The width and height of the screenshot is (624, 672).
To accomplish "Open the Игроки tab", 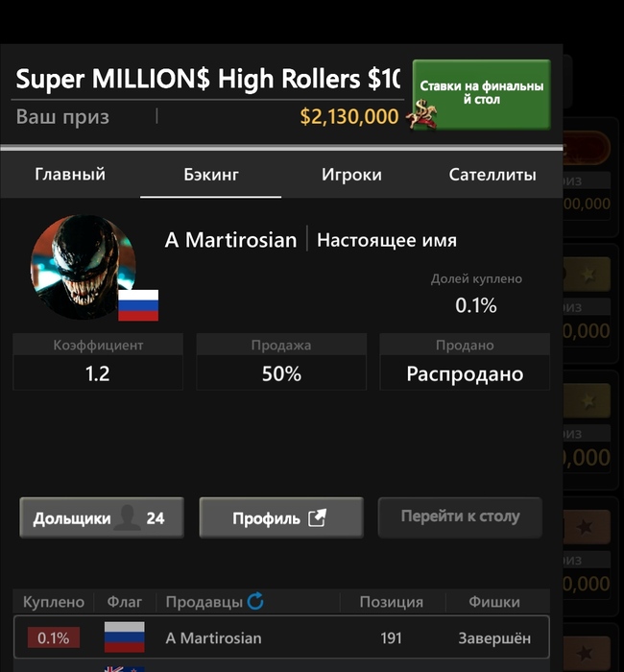I will [351, 175].
